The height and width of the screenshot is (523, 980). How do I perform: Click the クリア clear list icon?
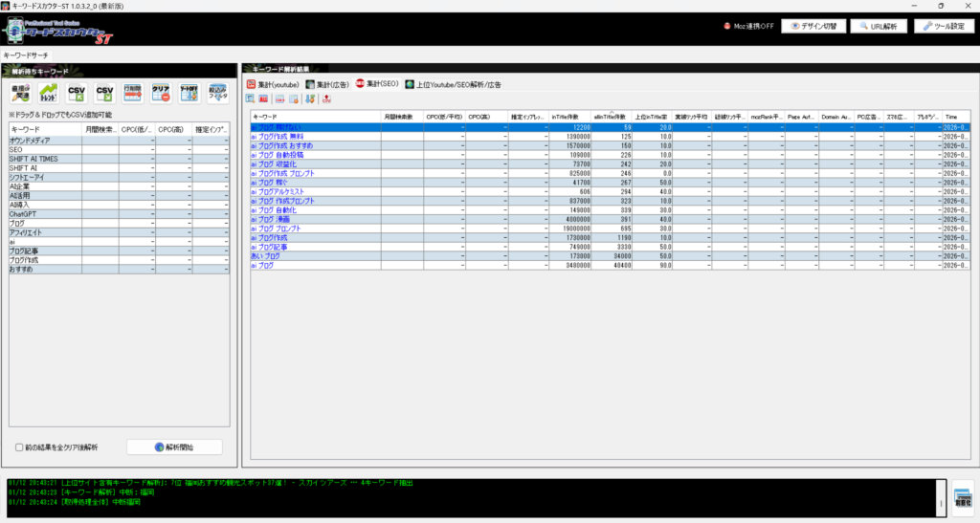(161, 94)
